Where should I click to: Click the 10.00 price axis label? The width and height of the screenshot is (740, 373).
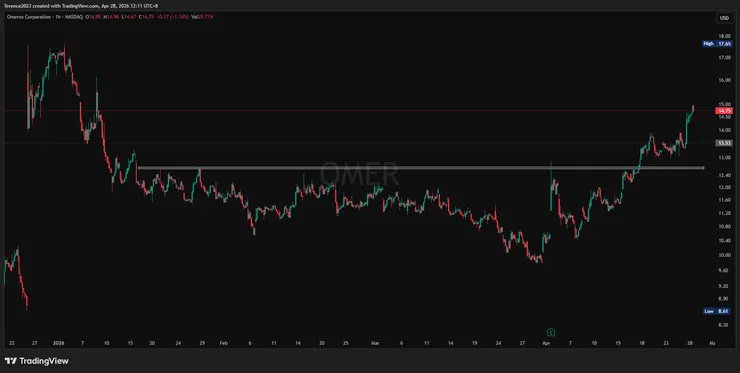(723, 255)
